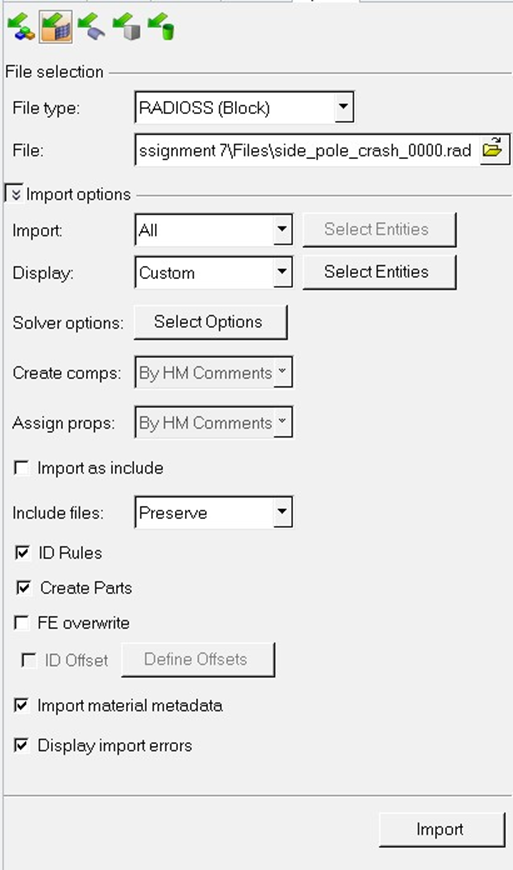Disable Import material metadata checkbox
The height and width of the screenshot is (870, 513).
click(x=21, y=705)
